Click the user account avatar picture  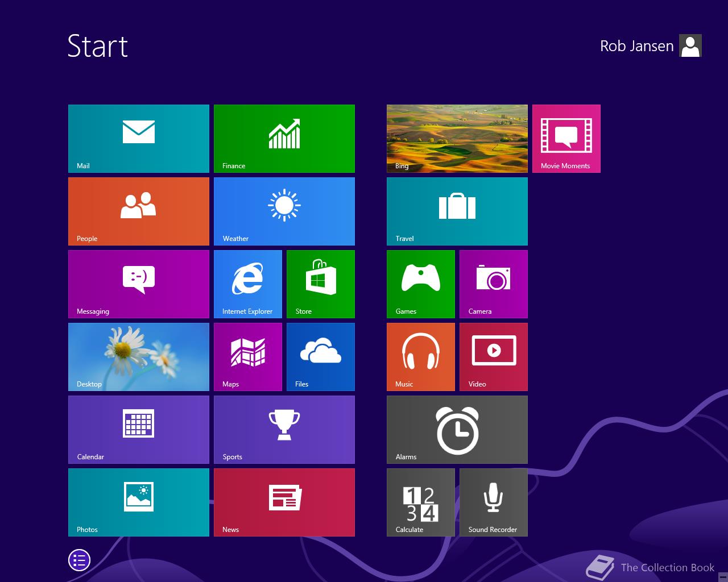(690, 45)
